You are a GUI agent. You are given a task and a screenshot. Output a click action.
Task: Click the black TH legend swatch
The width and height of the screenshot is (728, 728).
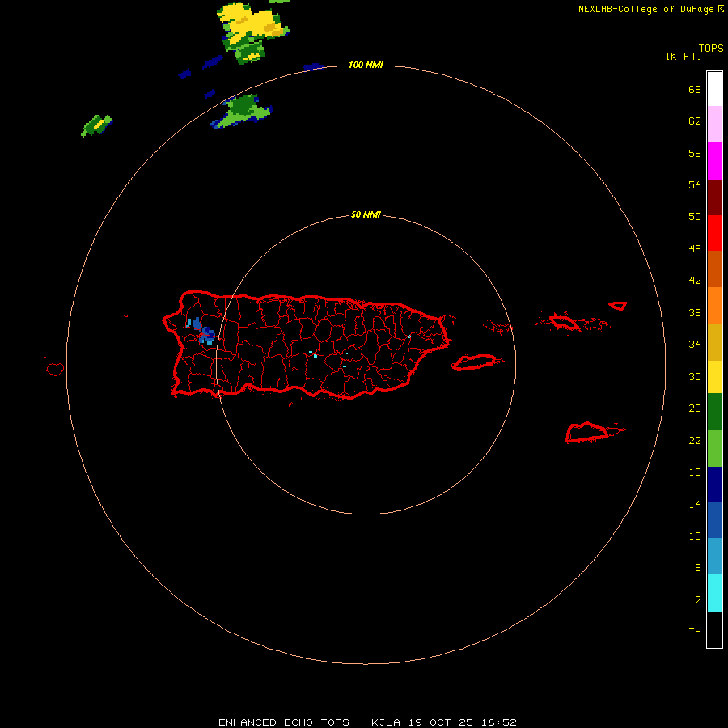[714, 629]
